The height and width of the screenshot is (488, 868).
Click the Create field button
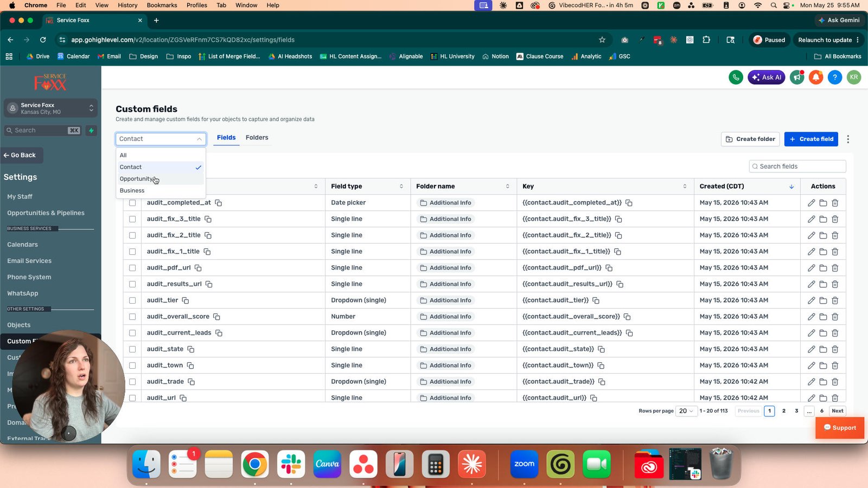[811, 139]
